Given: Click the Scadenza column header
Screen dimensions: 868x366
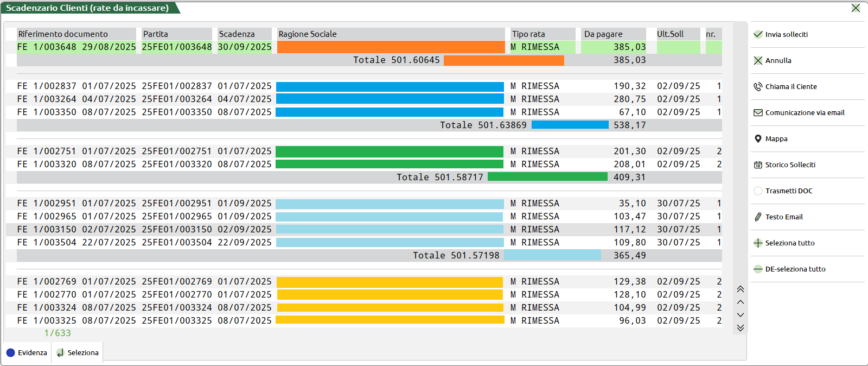Looking at the screenshot, I should point(244,34).
